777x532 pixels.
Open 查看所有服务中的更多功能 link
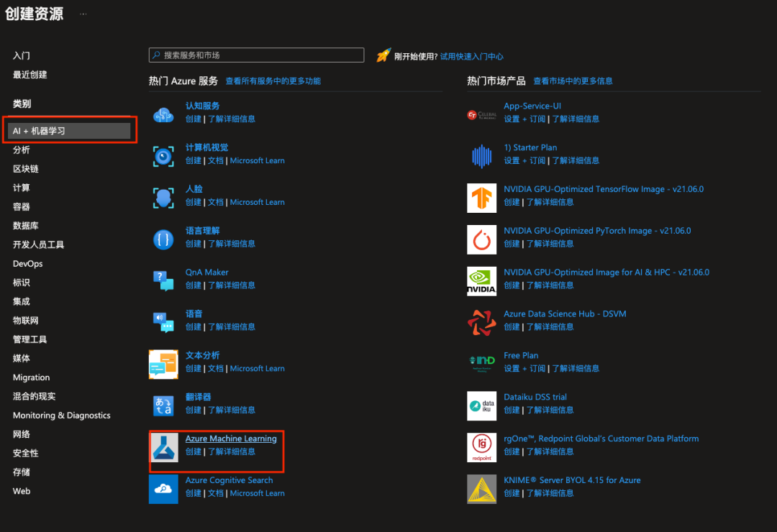coord(273,81)
